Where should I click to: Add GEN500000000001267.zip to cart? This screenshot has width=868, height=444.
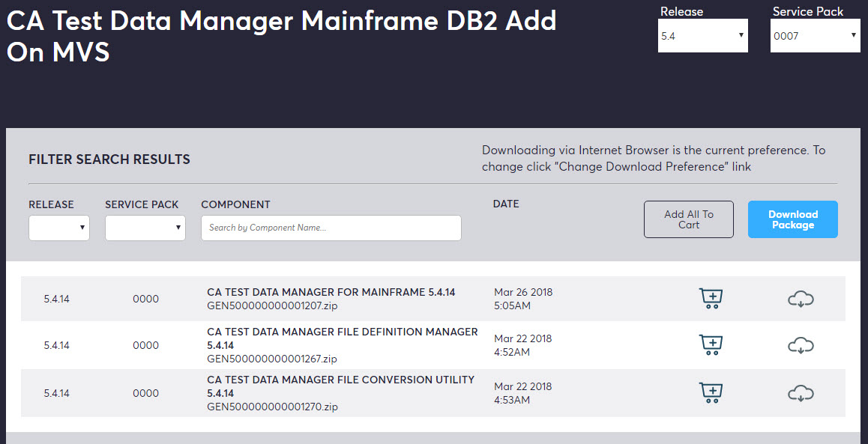click(x=711, y=345)
